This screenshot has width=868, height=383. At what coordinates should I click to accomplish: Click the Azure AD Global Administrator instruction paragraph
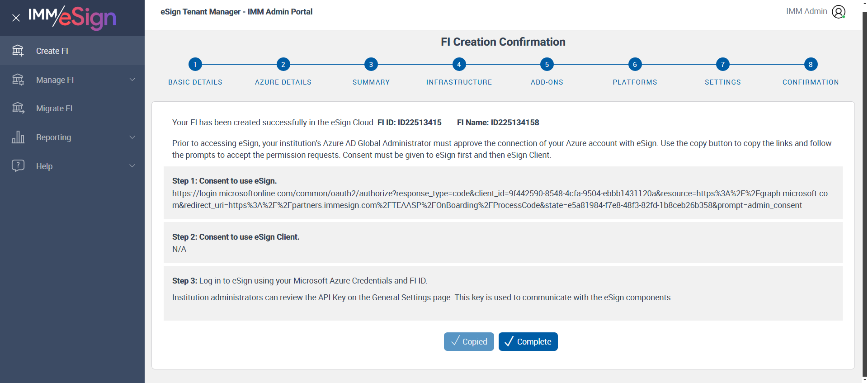(x=502, y=149)
